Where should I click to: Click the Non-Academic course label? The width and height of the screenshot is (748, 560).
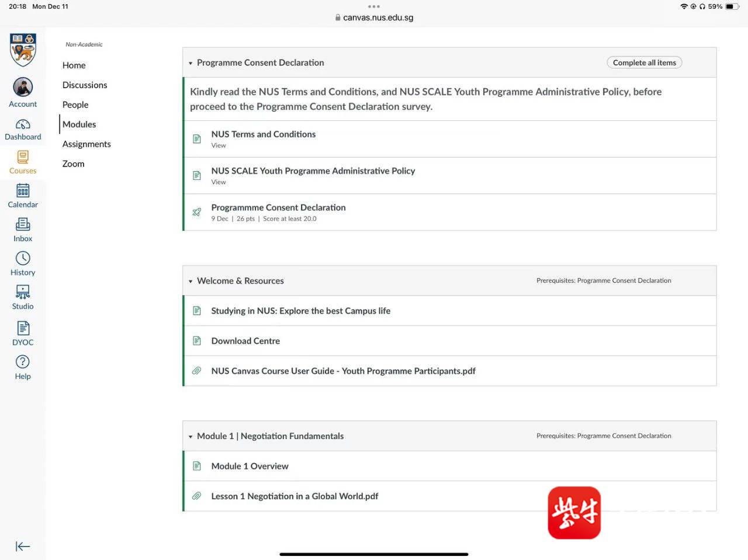[84, 44]
